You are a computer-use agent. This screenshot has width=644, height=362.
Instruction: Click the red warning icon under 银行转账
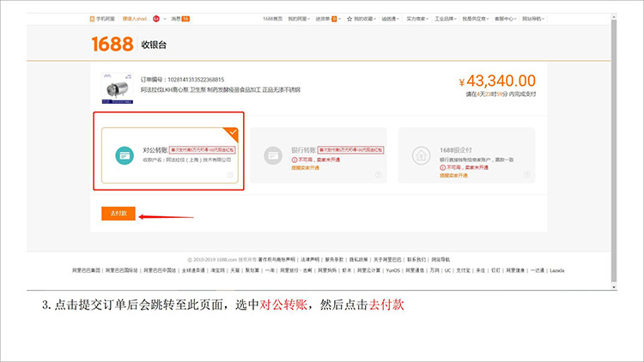[294, 160]
